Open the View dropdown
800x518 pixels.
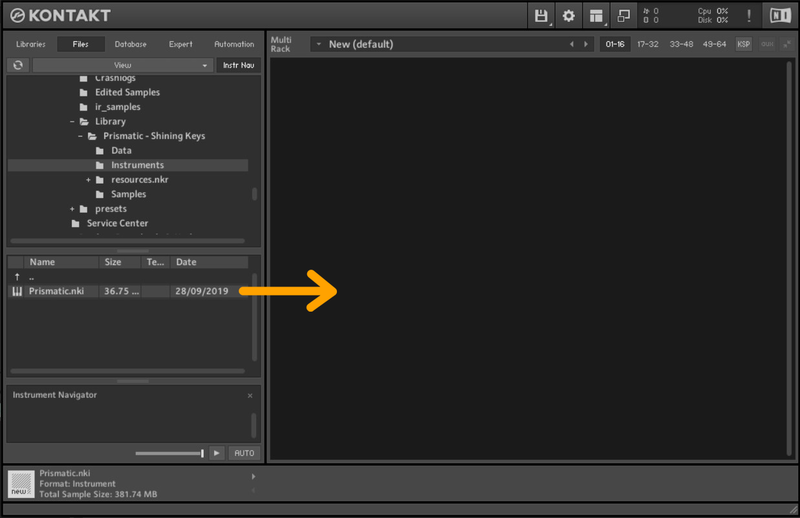click(122, 65)
